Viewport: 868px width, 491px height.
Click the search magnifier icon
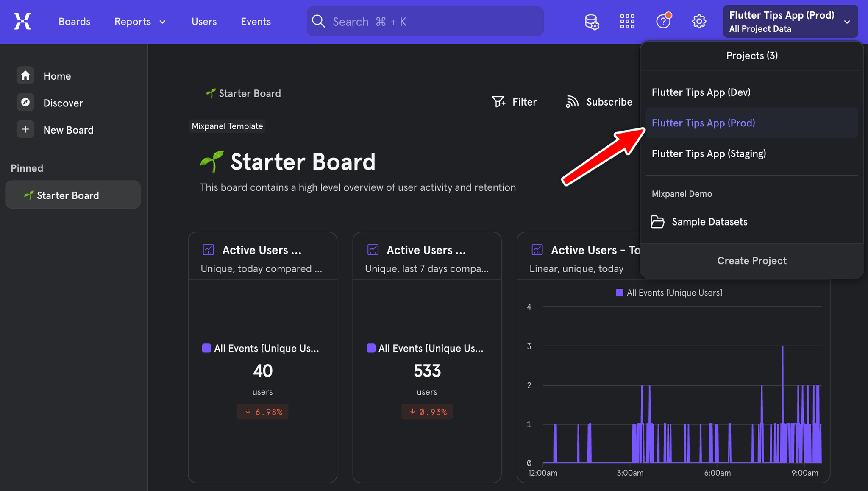tap(318, 21)
